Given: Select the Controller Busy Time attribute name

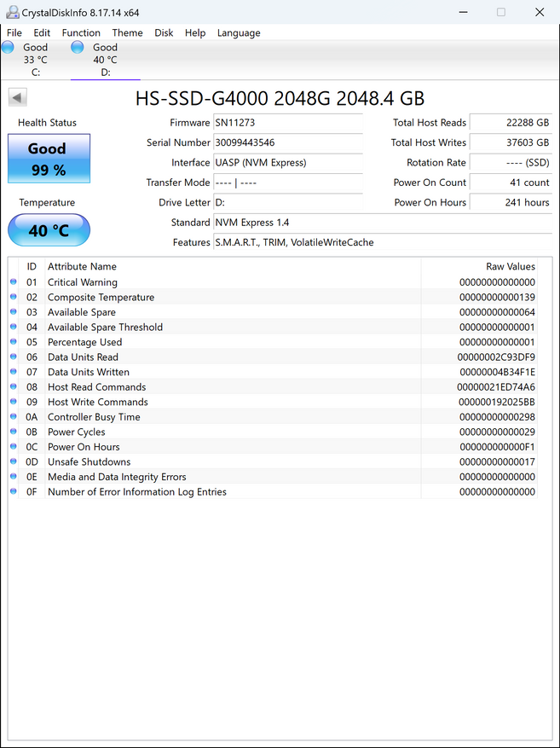Looking at the screenshot, I should 94,417.
